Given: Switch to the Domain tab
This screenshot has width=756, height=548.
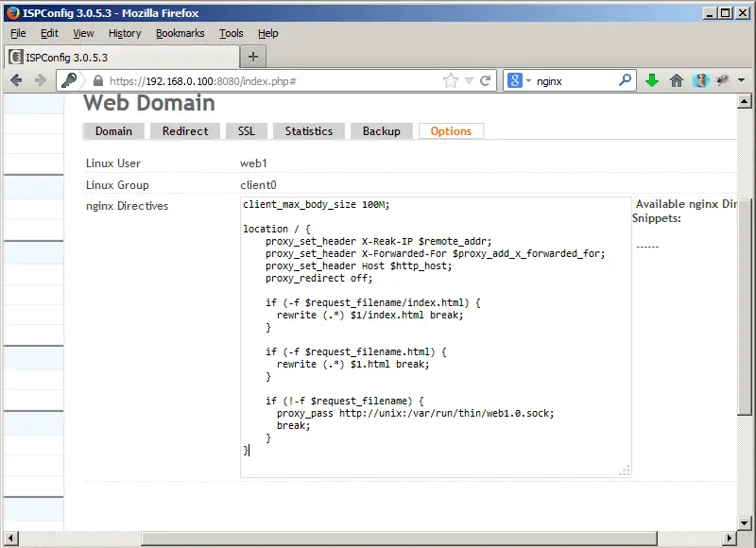Looking at the screenshot, I should pos(113,131).
